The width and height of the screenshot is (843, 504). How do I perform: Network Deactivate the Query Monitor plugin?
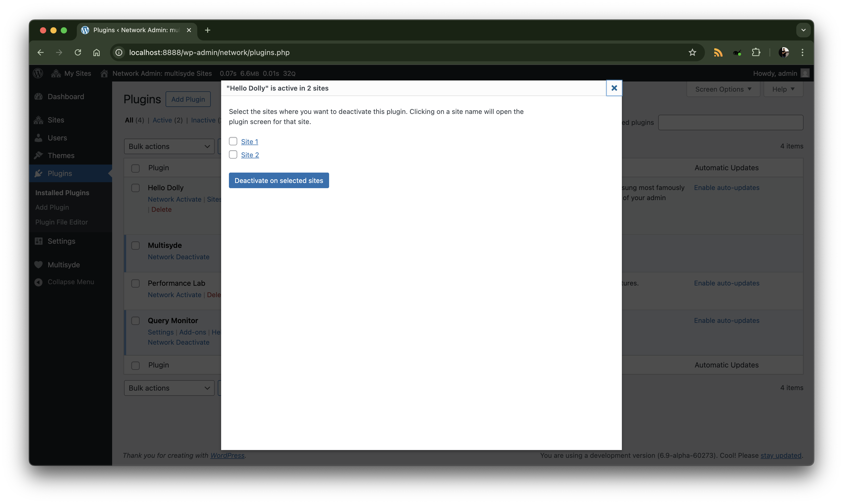179,342
